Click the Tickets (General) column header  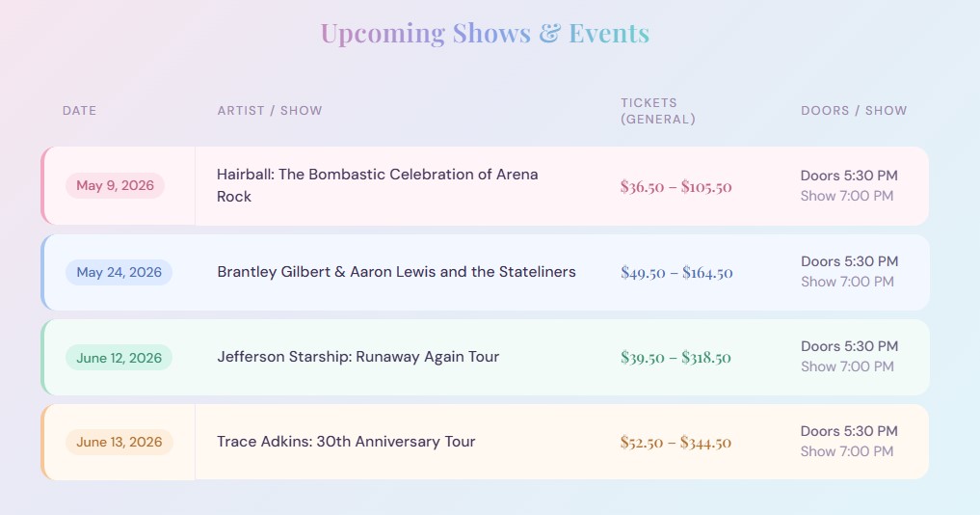pos(658,111)
